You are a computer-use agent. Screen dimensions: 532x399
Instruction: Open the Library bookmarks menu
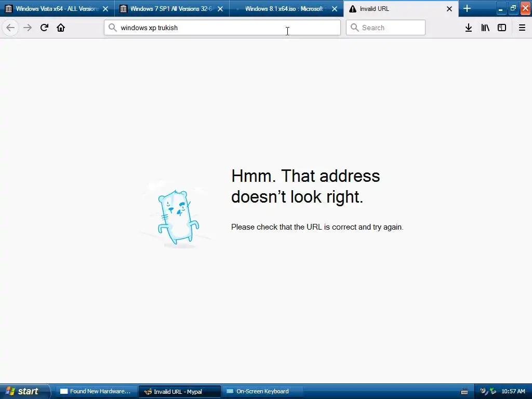pyautogui.click(x=485, y=28)
